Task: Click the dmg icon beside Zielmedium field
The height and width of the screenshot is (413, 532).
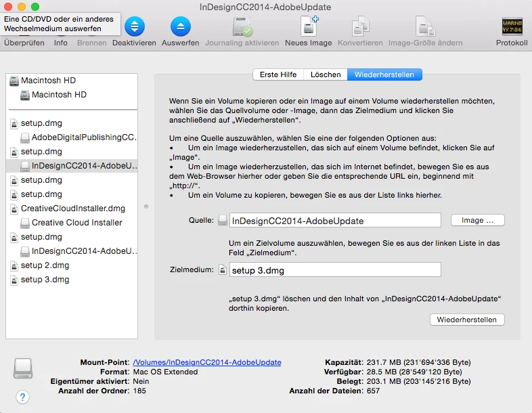Action: pyautogui.click(x=223, y=269)
